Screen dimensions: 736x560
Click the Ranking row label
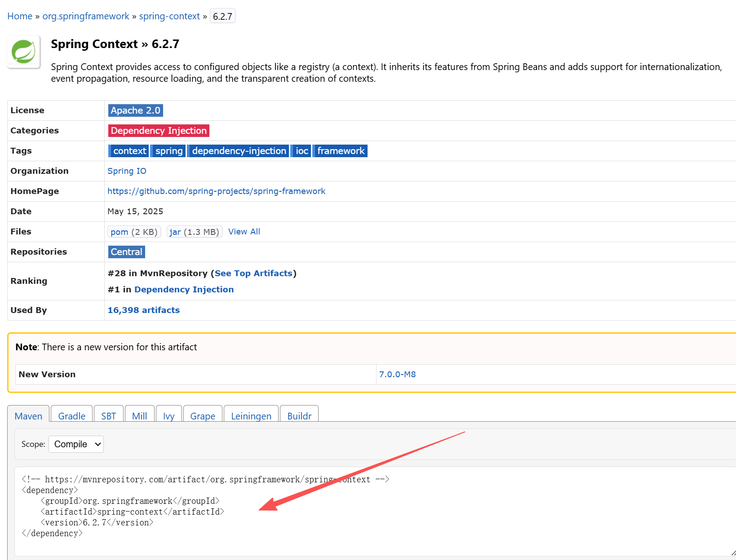tap(29, 281)
